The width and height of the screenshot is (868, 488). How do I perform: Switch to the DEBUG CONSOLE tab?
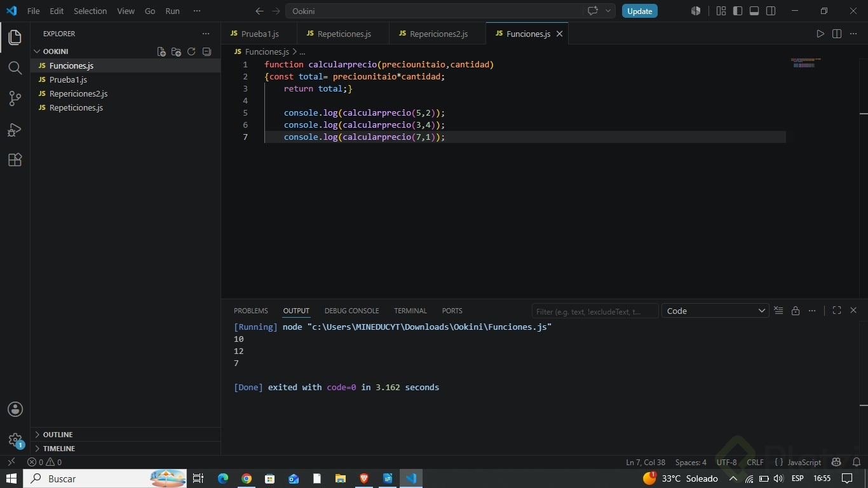click(x=351, y=311)
